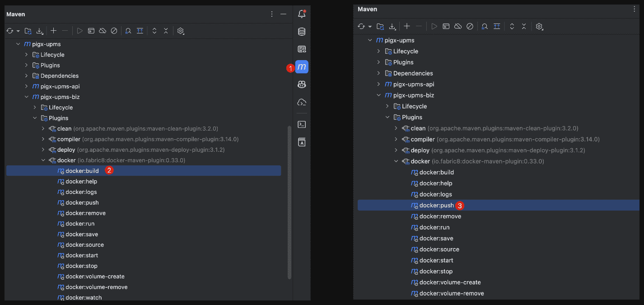Open Maven Settings gear in right panel
The image size is (644, 305).
click(x=539, y=26)
